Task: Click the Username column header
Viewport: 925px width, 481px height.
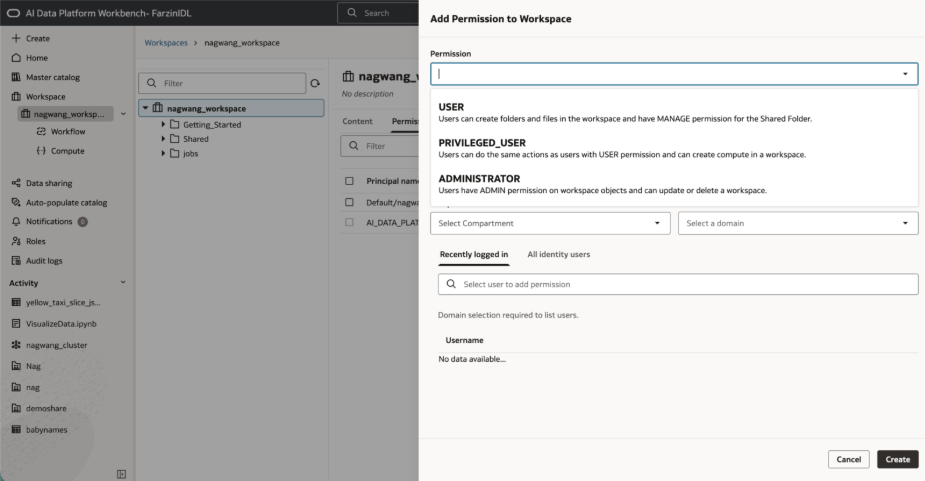Action: [x=464, y=340]
